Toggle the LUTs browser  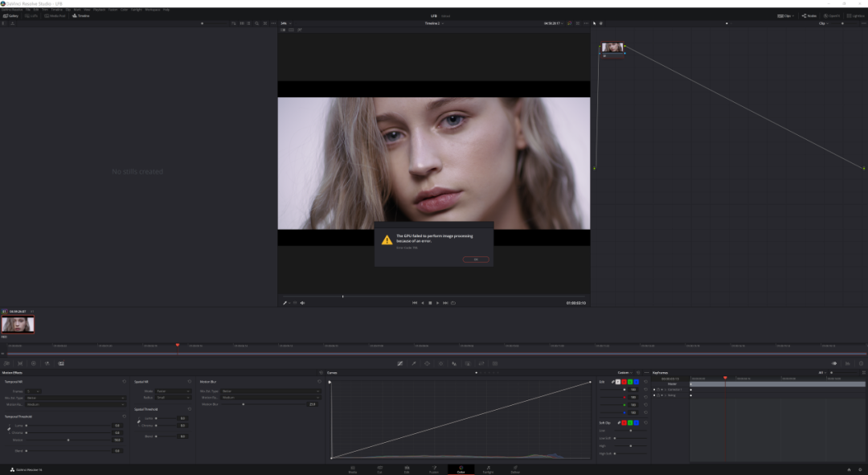31,16
